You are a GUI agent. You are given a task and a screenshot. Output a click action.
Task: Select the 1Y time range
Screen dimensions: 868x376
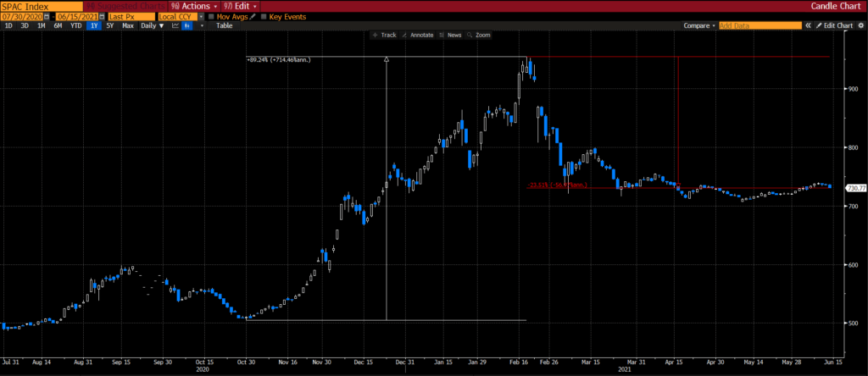tap(94, 25)
